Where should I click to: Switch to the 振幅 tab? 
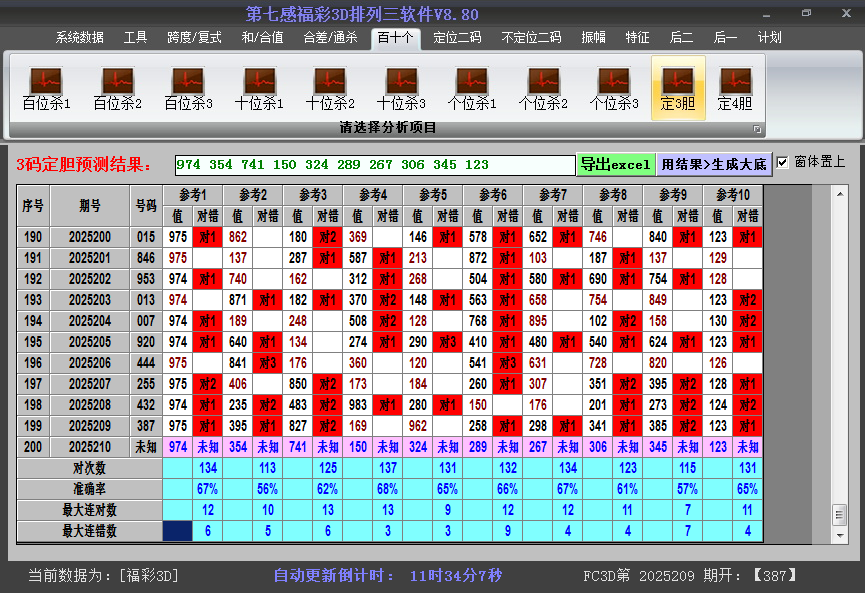pos(594,38)
